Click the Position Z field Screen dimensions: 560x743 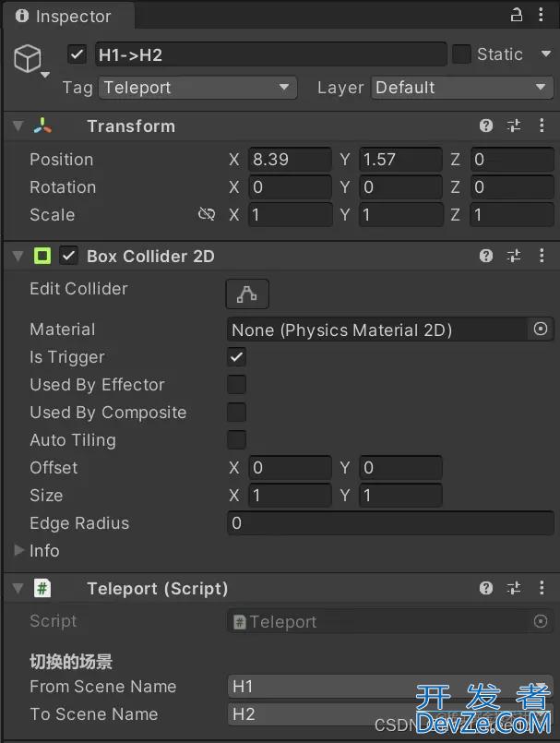click(x=512, y=159)
